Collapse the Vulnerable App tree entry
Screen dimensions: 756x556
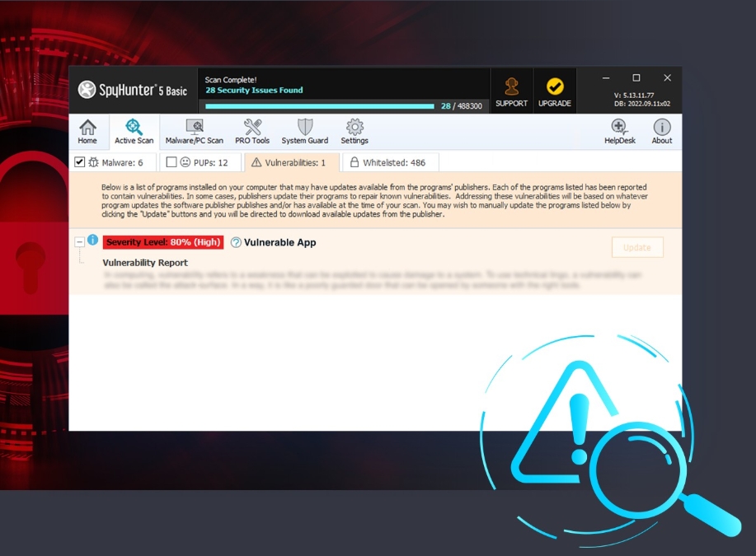click(x=79, y=242)
